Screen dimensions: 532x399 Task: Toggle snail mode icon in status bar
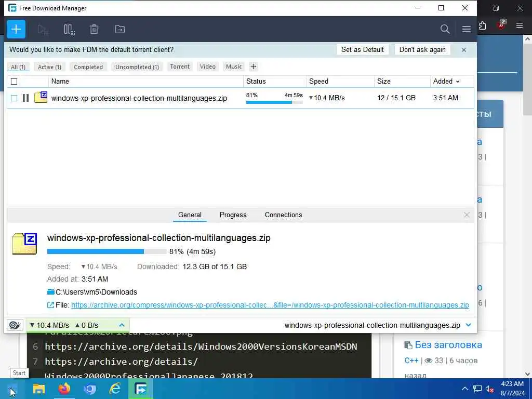point(15,325)
